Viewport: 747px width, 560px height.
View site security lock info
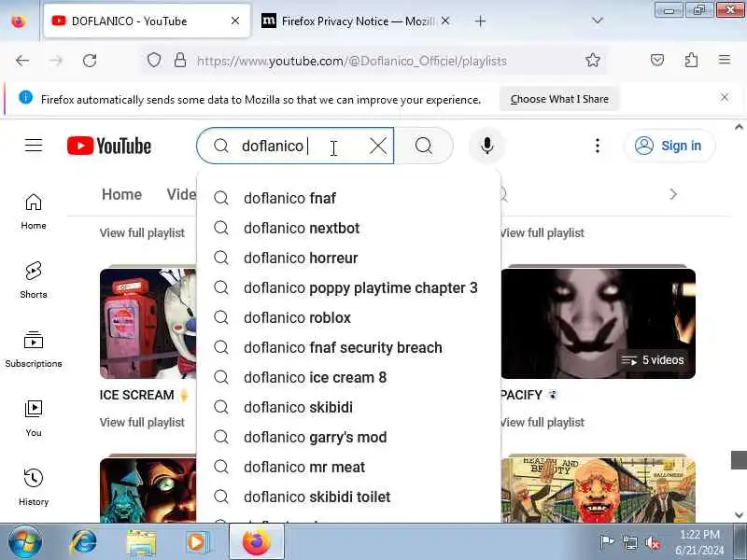[x=180, y=60]
